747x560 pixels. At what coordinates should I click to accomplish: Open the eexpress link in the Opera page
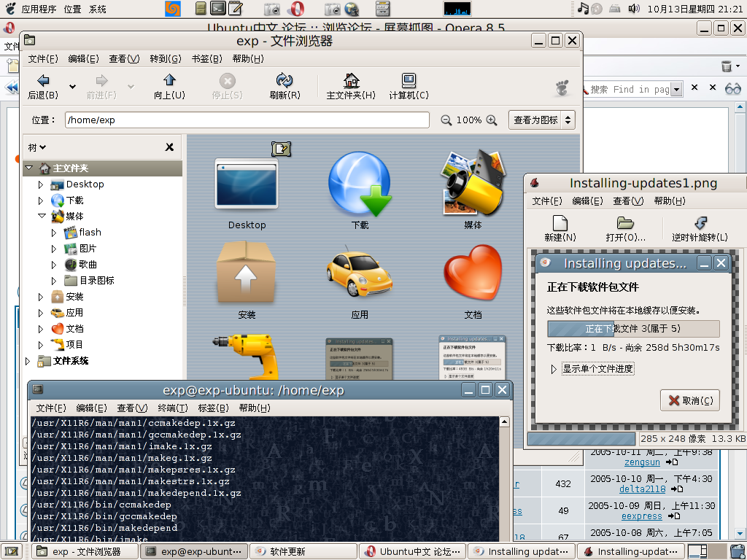[x=642, y=516]
